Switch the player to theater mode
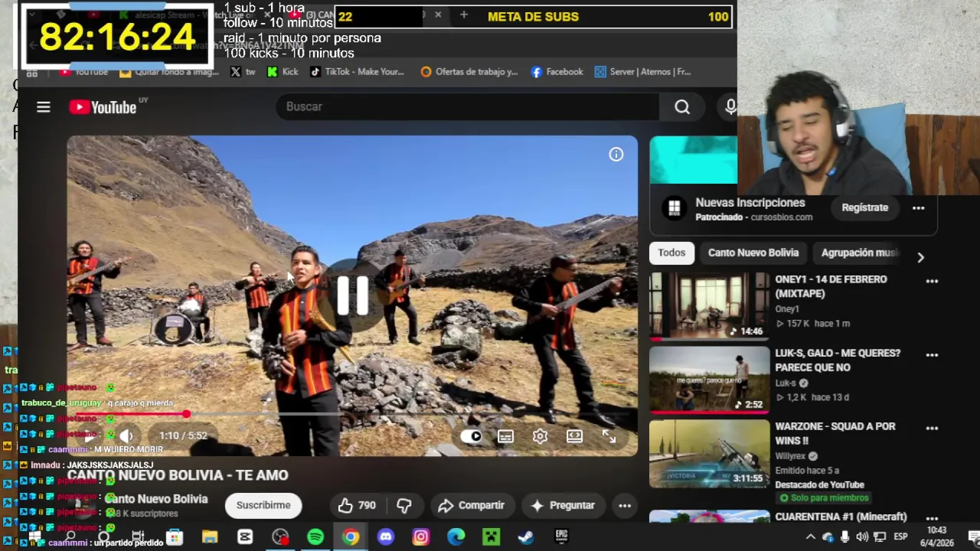 [x=574, y=436]
